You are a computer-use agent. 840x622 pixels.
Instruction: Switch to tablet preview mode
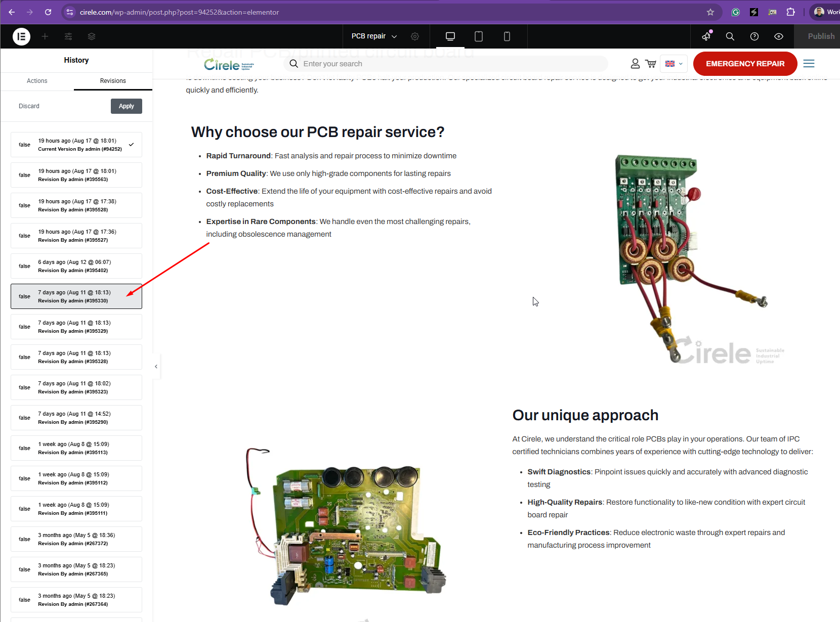pos(479,36)
